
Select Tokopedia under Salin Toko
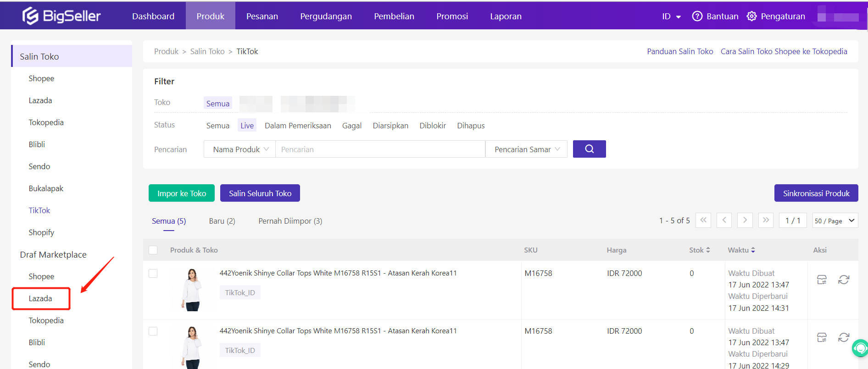point(46,122)
